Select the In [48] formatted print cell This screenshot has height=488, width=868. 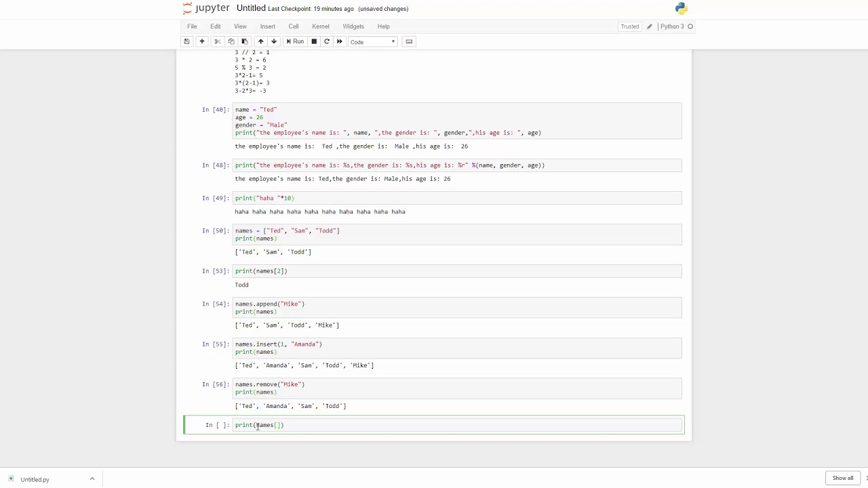coord(457,165)
